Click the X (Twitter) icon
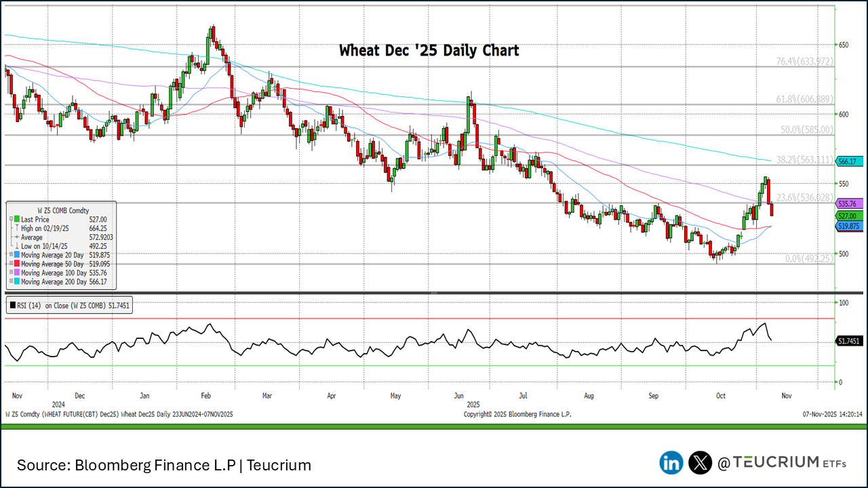Viewport: 868px width, 488px height. point(700,463)
